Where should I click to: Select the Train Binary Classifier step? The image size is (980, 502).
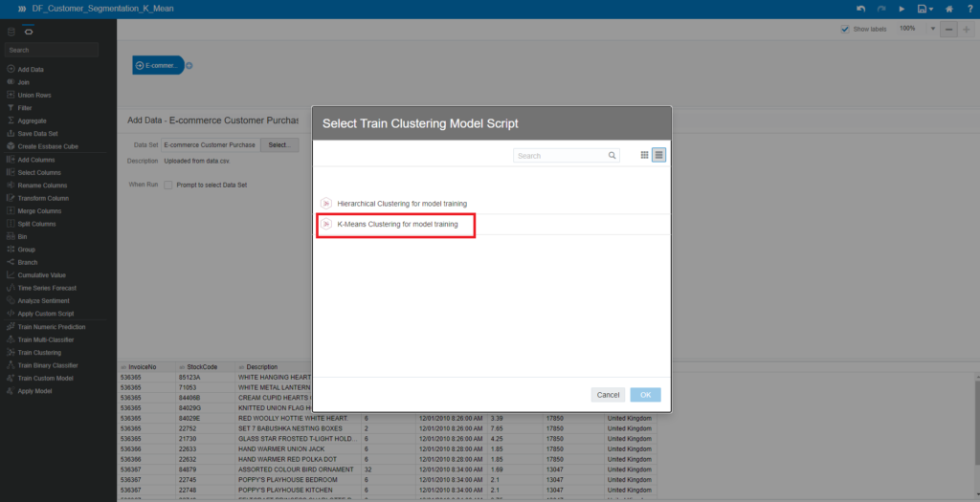(x=48, y=365)
